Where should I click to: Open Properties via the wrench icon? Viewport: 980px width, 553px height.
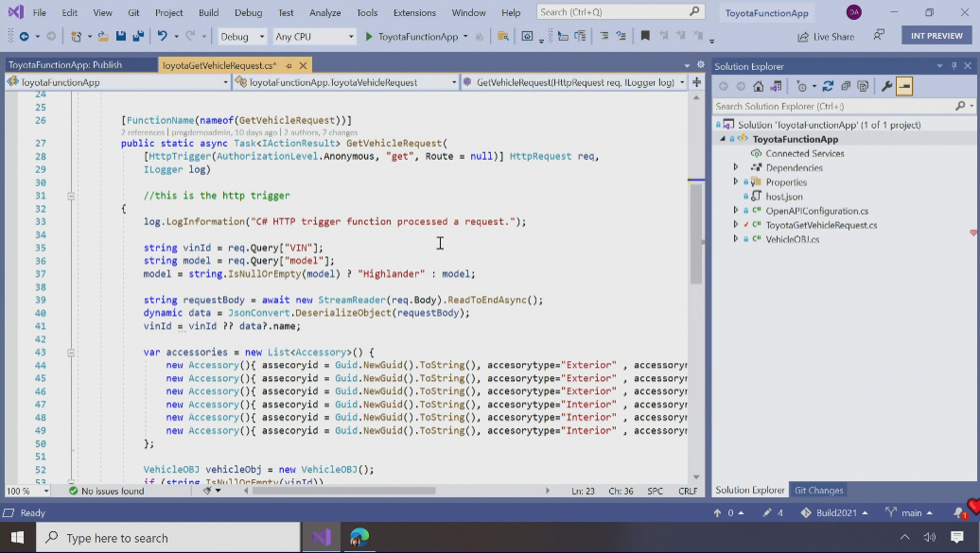(x=886, y=86)
